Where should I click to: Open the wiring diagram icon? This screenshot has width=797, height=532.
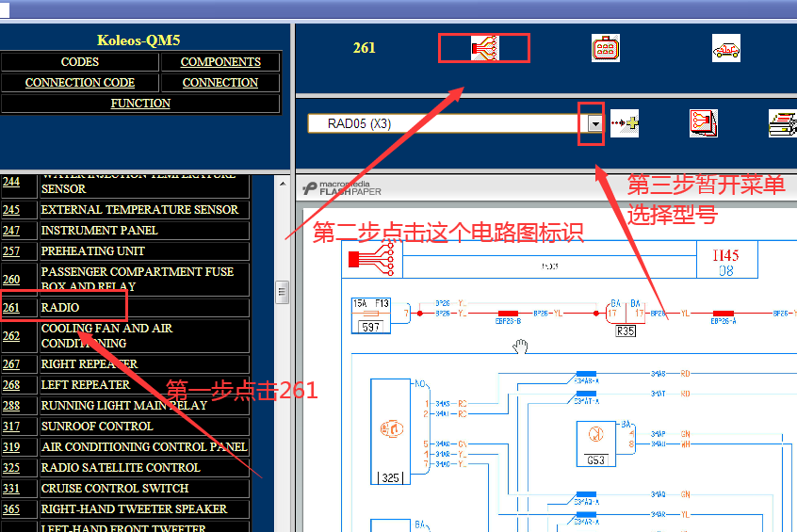485,48
